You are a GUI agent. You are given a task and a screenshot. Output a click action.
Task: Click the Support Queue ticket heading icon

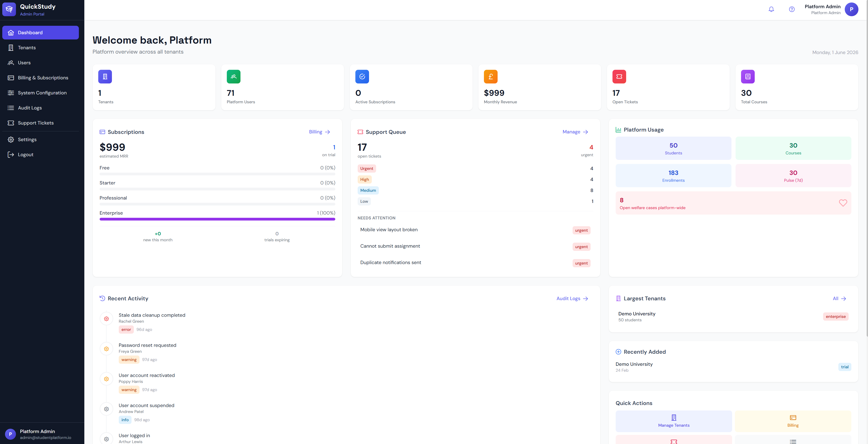[361, 132]
